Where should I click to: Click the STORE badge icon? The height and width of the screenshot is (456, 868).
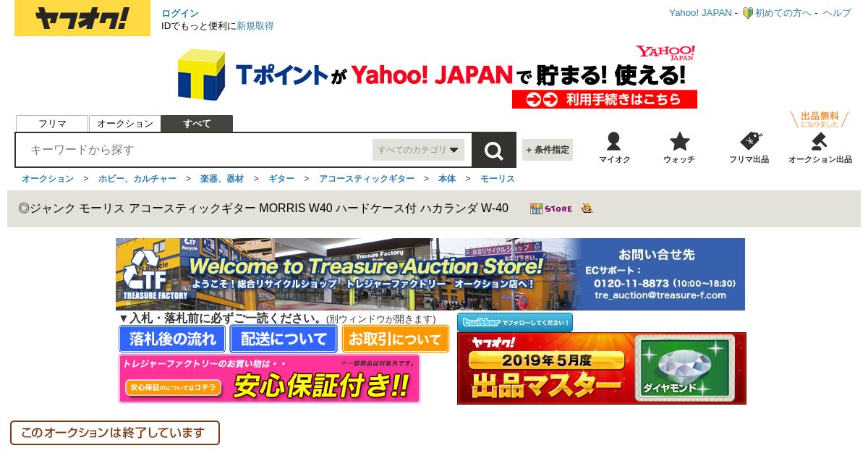click(x=551, y=208)
